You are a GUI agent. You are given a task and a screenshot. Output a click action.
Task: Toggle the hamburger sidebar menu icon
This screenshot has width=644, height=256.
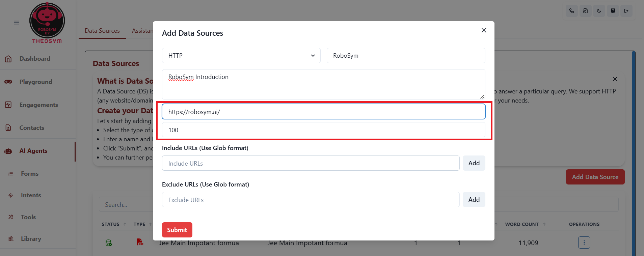(17, 23)
